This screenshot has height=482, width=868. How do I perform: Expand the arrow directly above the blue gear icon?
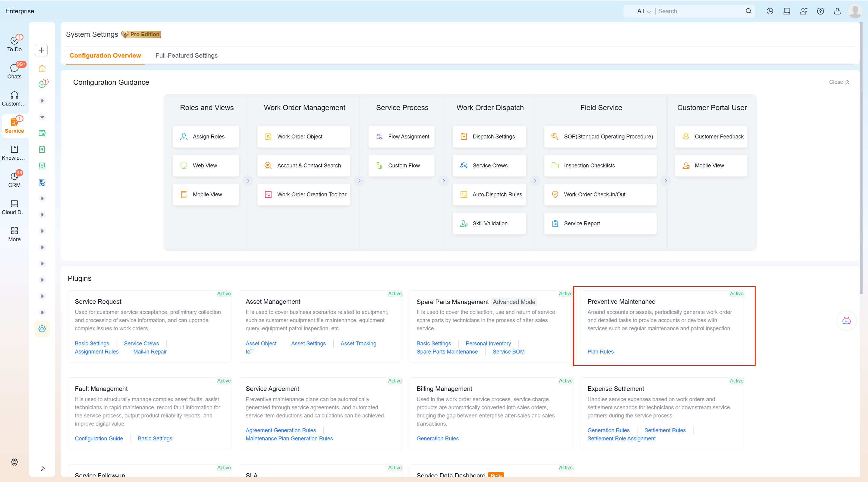pyautogui.click(x=42, y=312)
